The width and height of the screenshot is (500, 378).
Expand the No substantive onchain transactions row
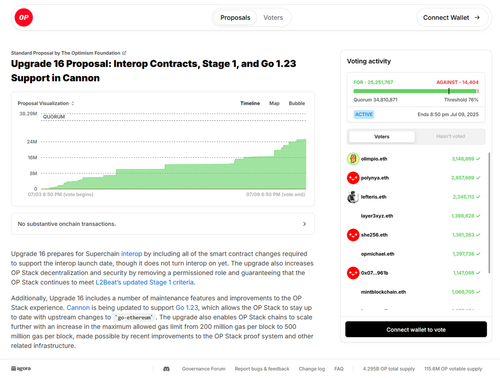163,224
